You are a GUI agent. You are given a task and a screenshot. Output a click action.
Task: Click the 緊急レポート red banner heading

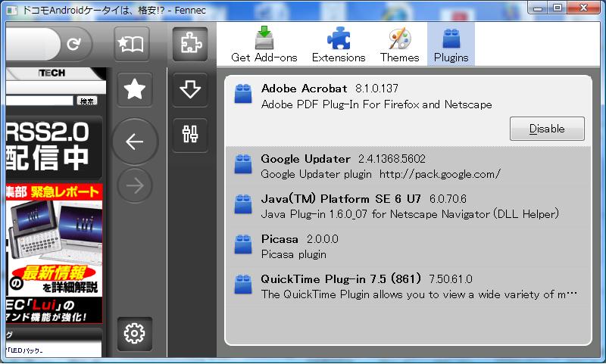pos(54,192)
